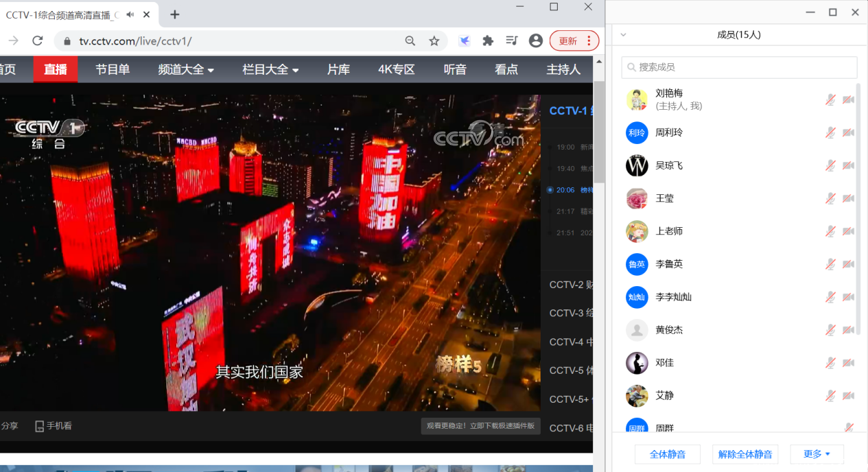The image size is (868, 472).
Task: Mute the tab audio speaker icon
Action: [x=130, y=14]
